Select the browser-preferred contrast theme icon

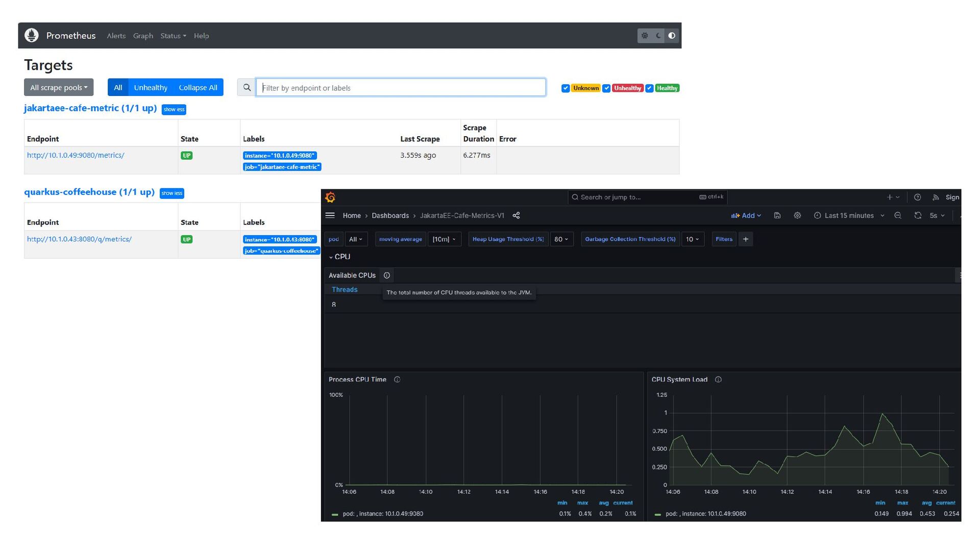(x=672, y=36)
